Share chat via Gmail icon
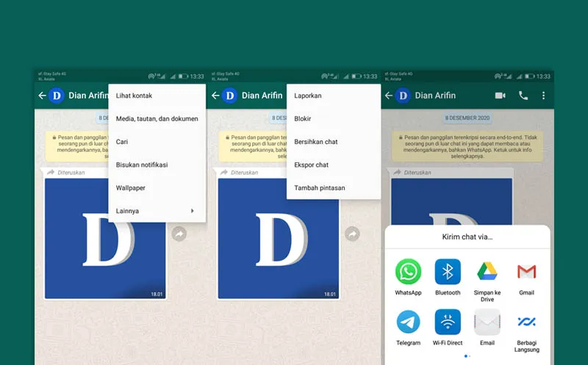Image resolution: width=588 pixels, height=365 pixels. pyautogui.click(x=526, y=272)
